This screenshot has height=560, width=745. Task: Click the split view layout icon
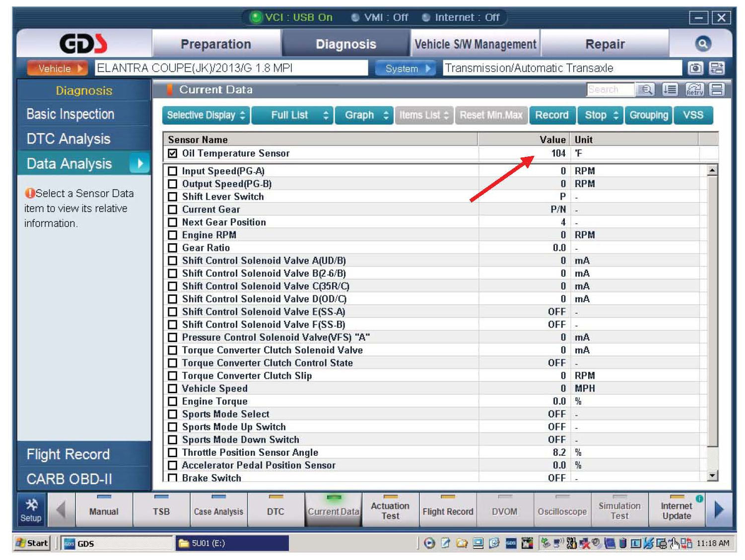coord(717,89)
